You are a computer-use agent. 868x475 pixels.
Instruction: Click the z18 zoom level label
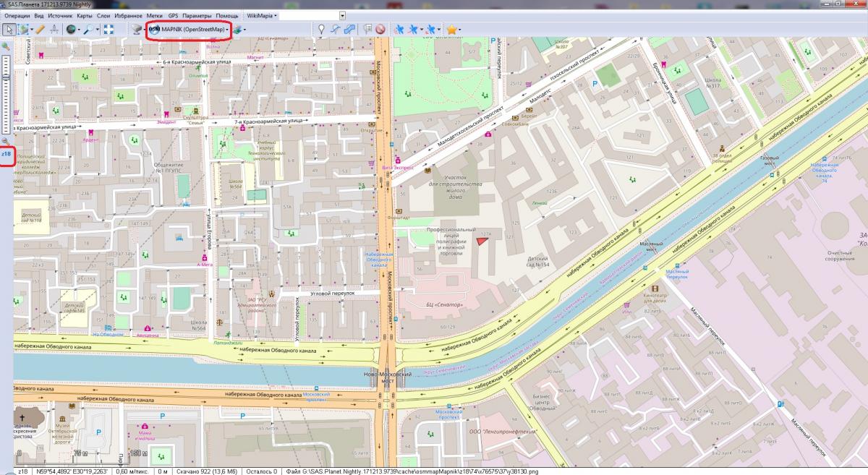[6, 154]
